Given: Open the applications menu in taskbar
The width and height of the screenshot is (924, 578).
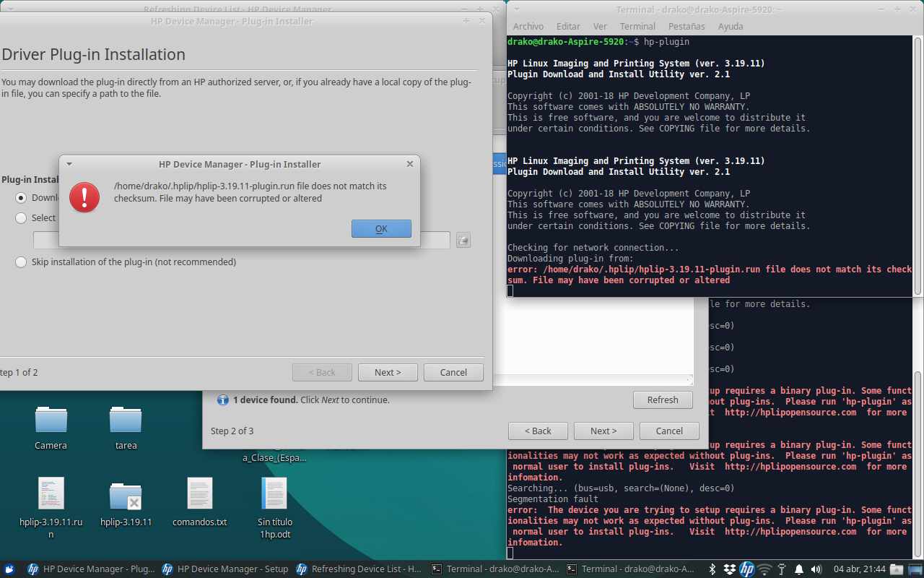Looking at the screenshot, I should pos(9,569).
